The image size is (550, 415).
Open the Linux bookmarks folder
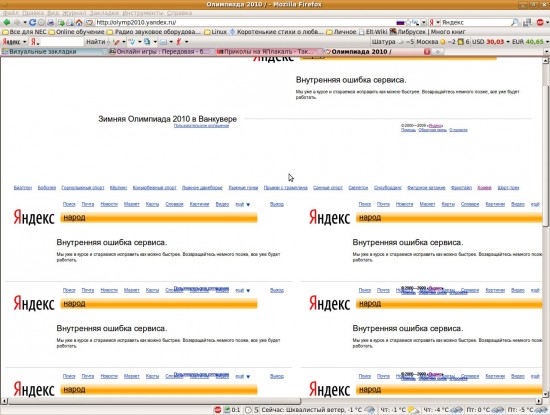[215, 32]
